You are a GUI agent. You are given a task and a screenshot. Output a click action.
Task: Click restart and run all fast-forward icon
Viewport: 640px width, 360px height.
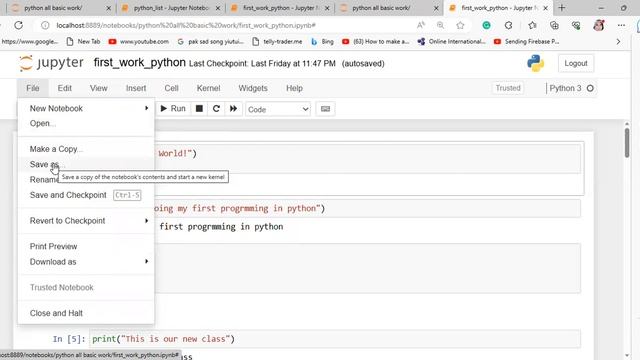pyautogui.click(x=233, y=109)
